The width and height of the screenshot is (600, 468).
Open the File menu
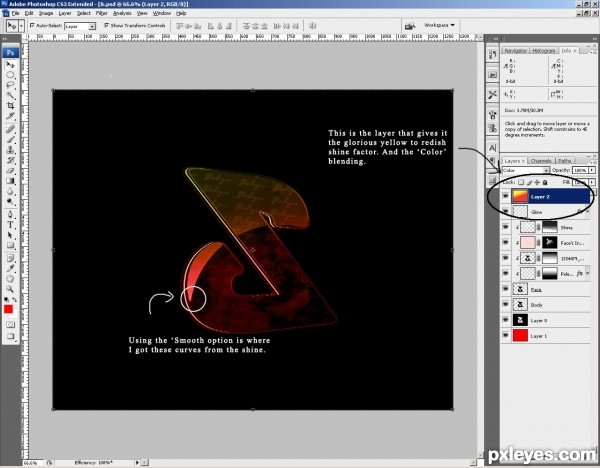[x=15, y=13]
